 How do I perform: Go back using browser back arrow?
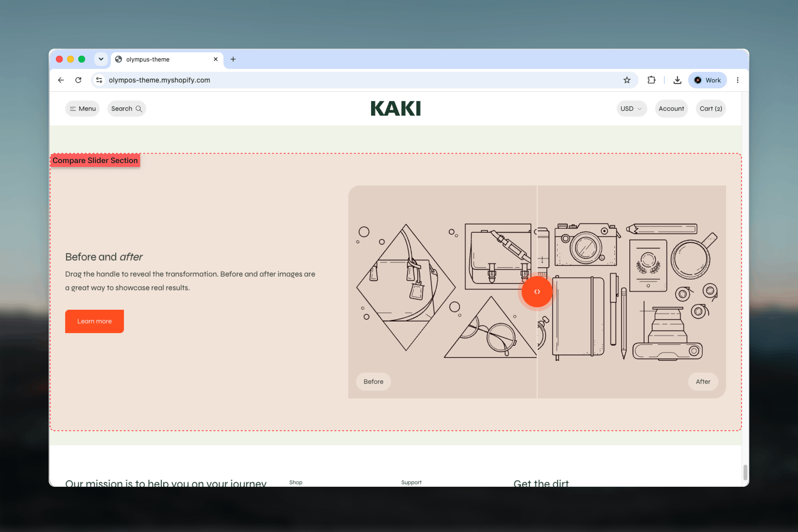coord(61,80)
